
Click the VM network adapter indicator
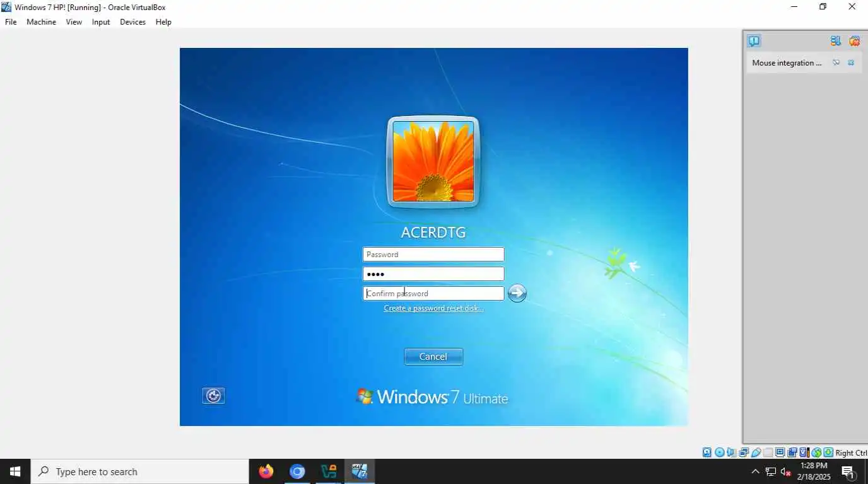[744, 452]
